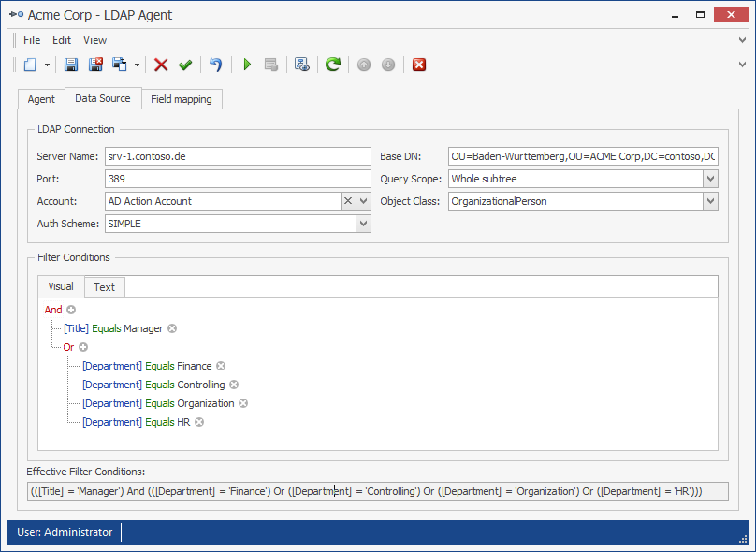Click the gray move up arrow icon
Screen dimensions: 756x552
364,65
